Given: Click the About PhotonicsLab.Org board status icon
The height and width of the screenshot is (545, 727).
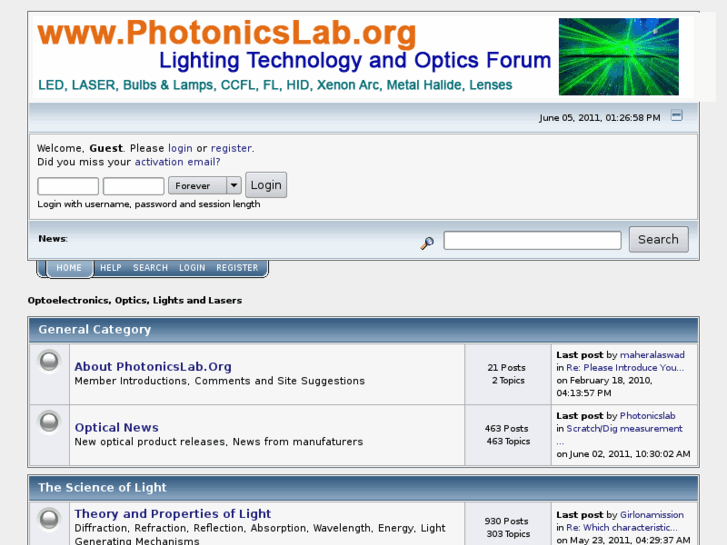Looking at the screenshot, I should pos(49,361).
